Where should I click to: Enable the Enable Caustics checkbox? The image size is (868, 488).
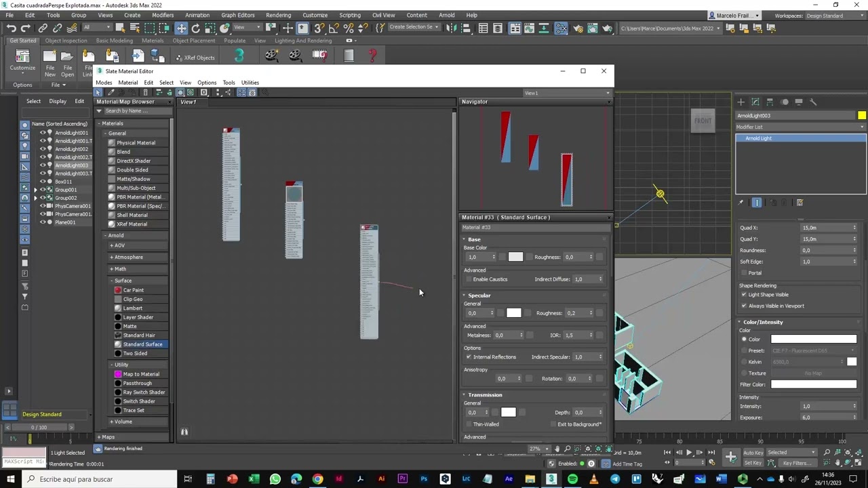coord(469,279)
